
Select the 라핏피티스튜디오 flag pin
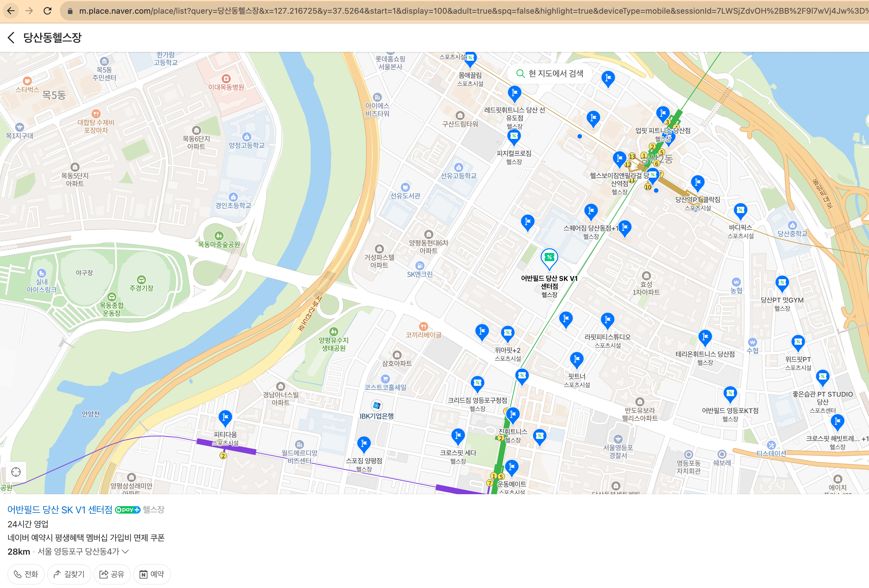coord(608,321)
